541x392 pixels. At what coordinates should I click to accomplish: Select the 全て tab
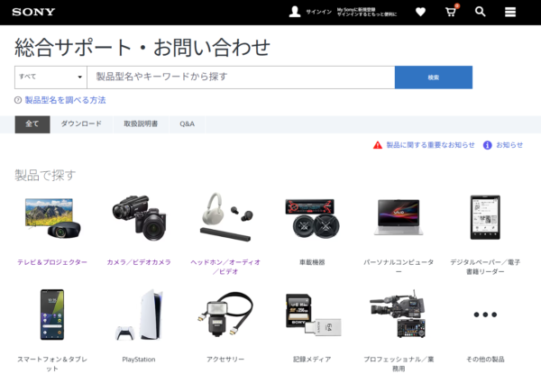[32, 124]
